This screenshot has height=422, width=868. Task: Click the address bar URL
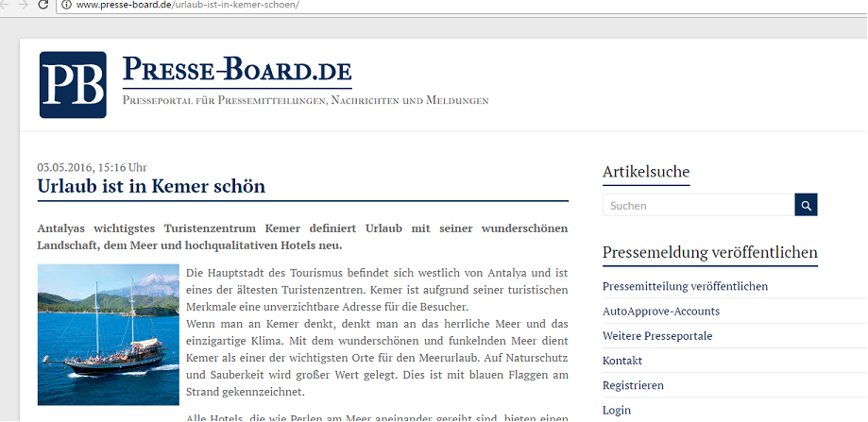click(x=187, y=6)
